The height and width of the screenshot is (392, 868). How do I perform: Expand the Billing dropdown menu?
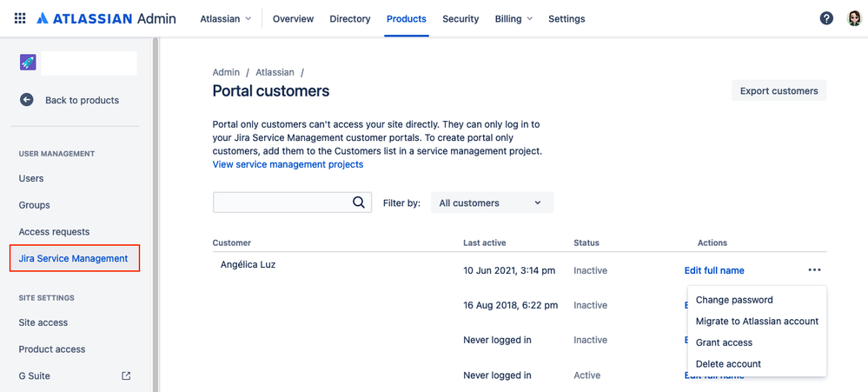pyautogui.click(x=514, y=19)
